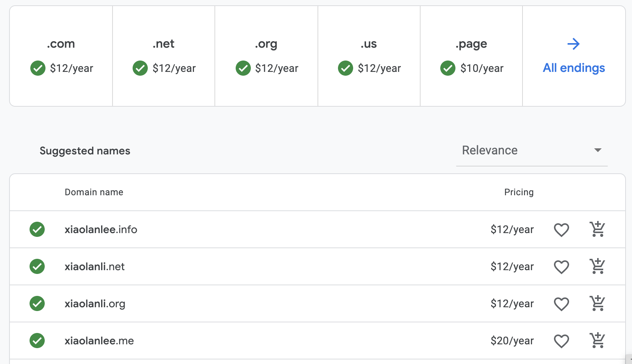Add xiaolanli.net to cart
This screenshot has width=632, height=364.
(598, 266)
